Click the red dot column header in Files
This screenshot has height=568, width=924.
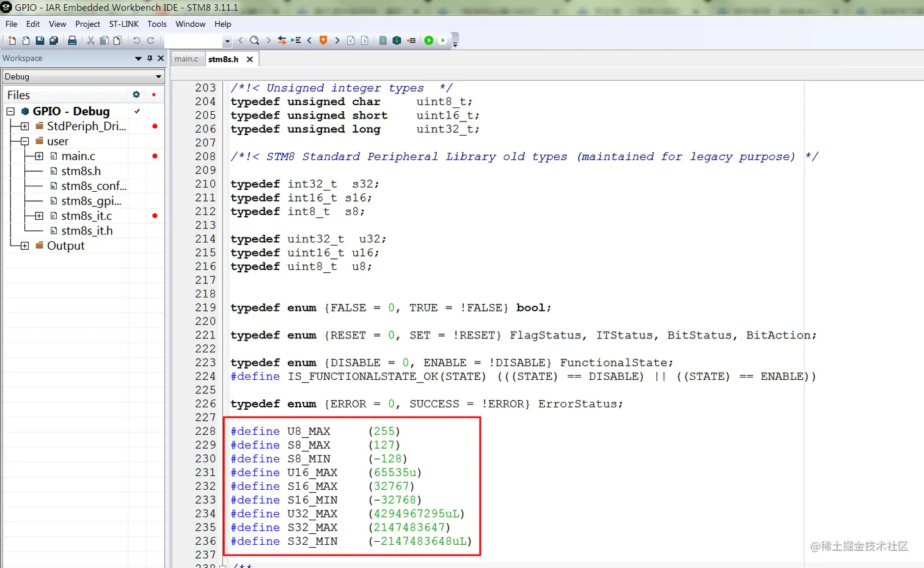coord(153,95)
